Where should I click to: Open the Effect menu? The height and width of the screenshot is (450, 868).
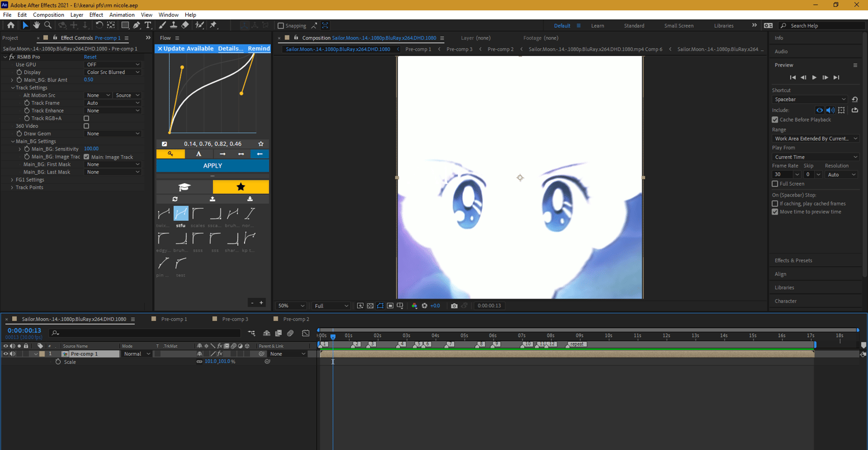[96, 14]
